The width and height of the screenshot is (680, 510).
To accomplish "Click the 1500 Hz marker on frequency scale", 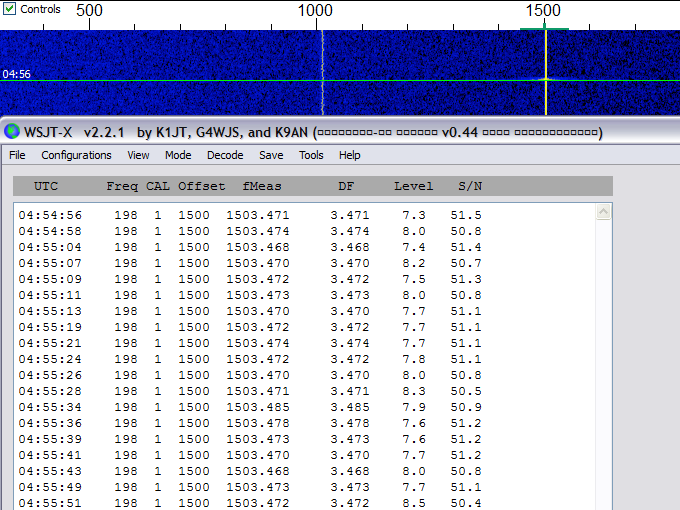I will point(545,28).
